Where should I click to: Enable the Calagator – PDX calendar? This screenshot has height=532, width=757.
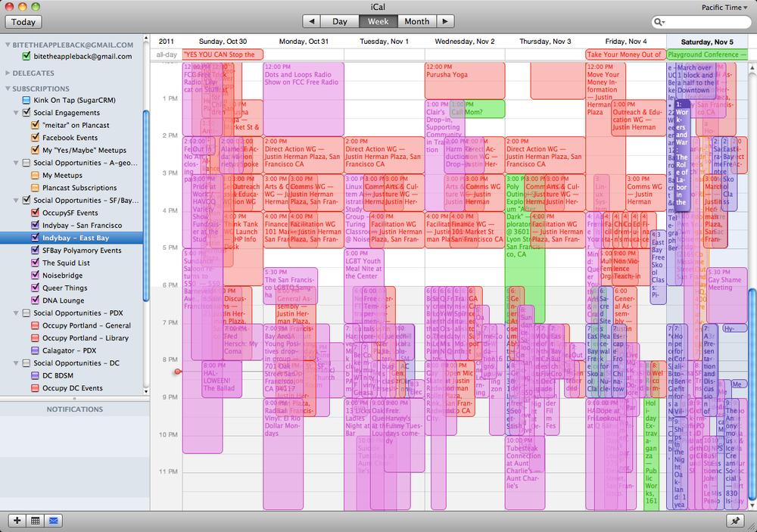[x=35, y=350]
